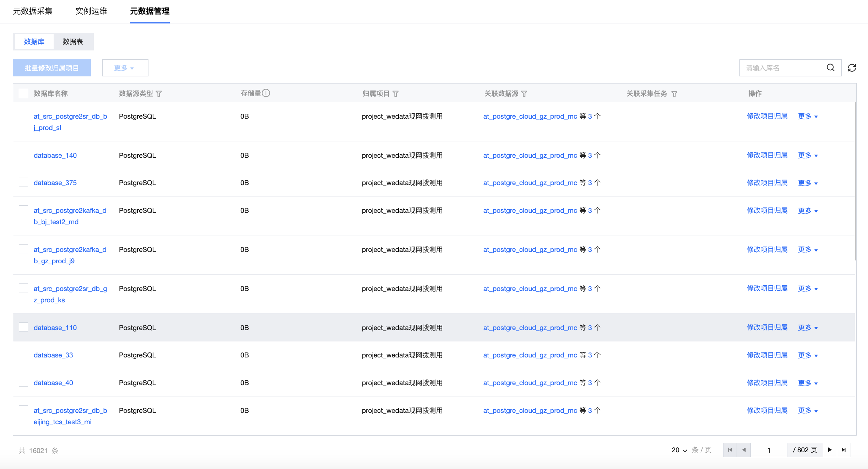Open the 关联采集任务 column filter icon

674,94
